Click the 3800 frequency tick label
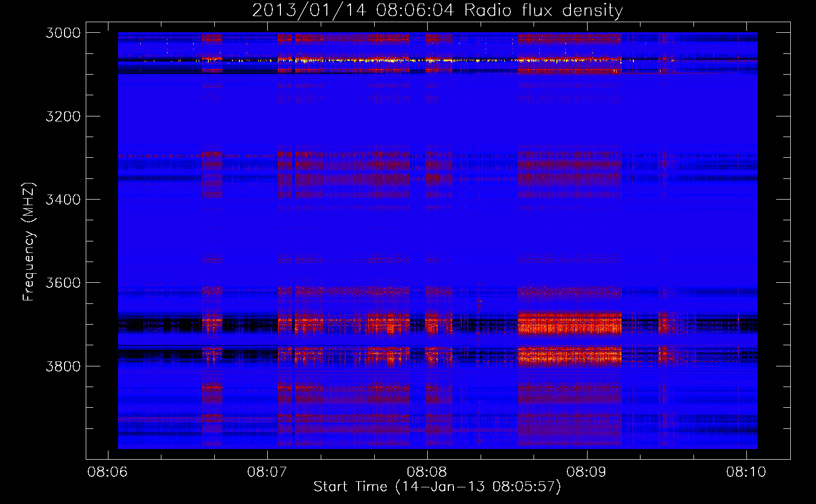This screenshot has height=504, width=816. coord(63,366)
